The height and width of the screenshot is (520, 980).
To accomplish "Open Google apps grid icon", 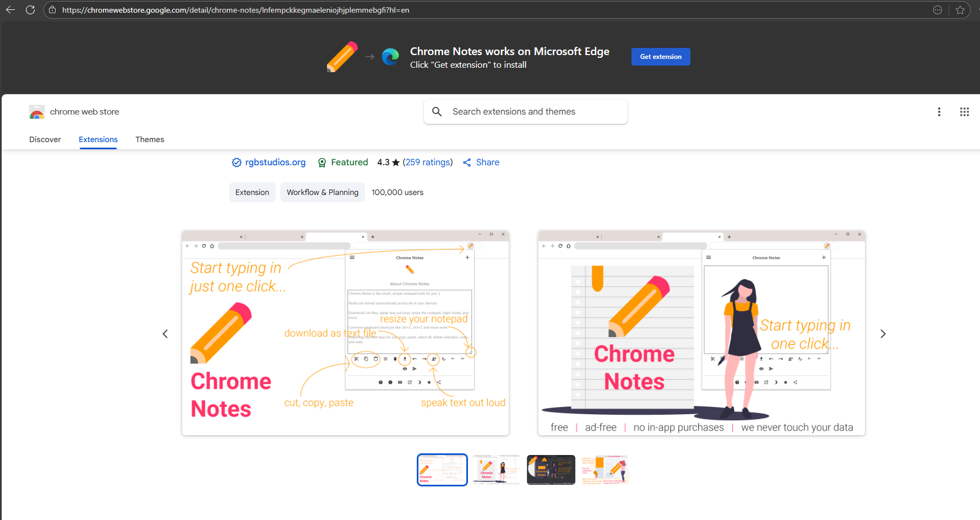I will (964, 112).
